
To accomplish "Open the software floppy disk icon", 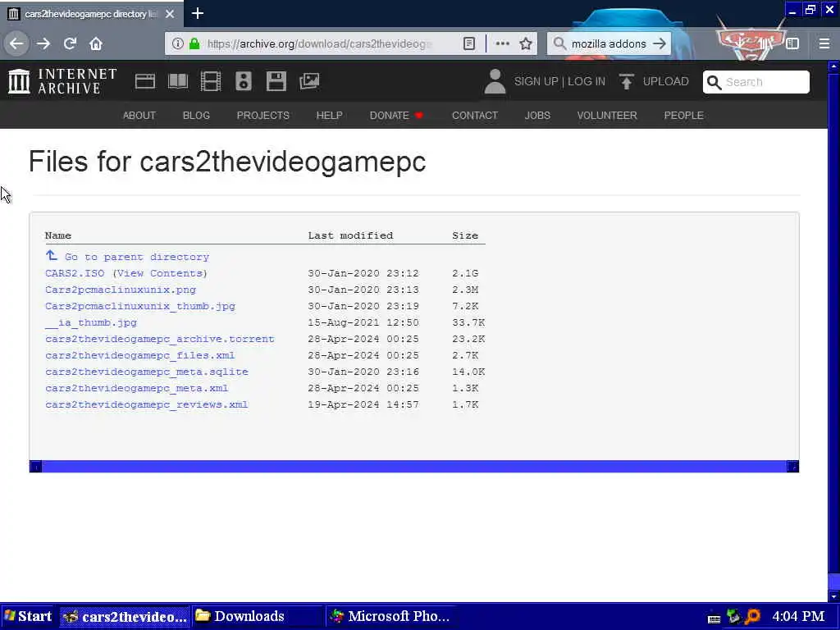I will click(276, 81).
